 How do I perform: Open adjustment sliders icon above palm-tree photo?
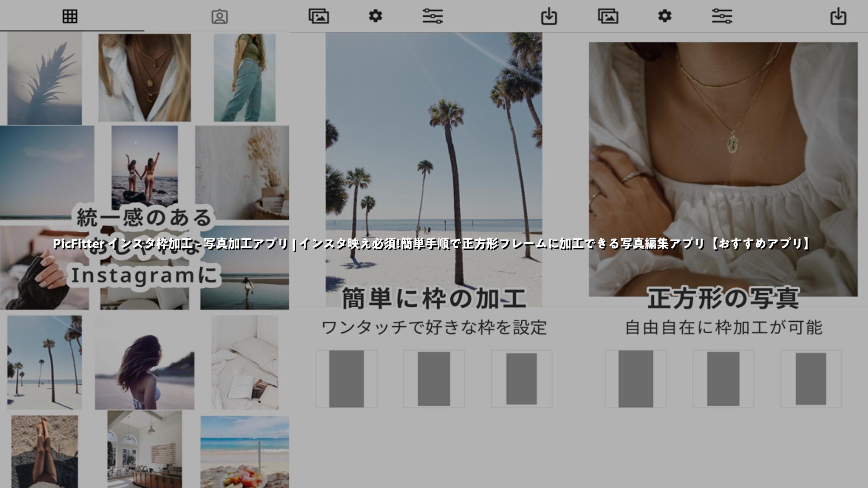click(433, 16)
